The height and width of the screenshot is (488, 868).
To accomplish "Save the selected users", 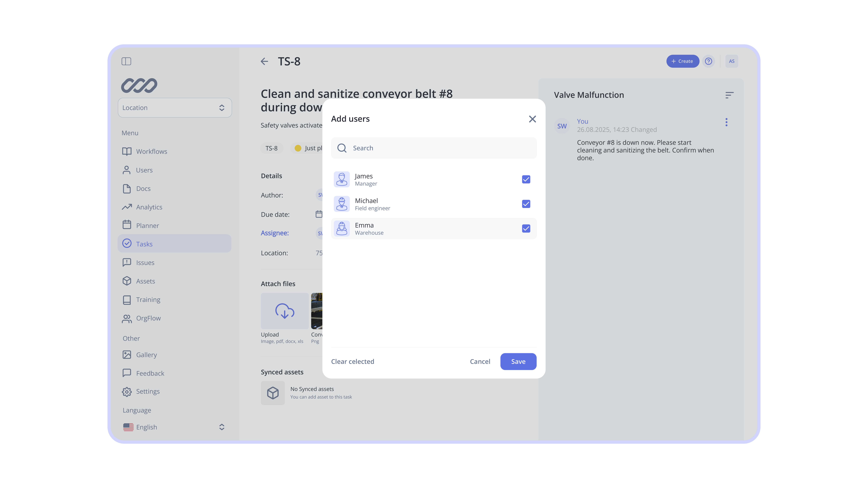I will [x=518, y=362].
